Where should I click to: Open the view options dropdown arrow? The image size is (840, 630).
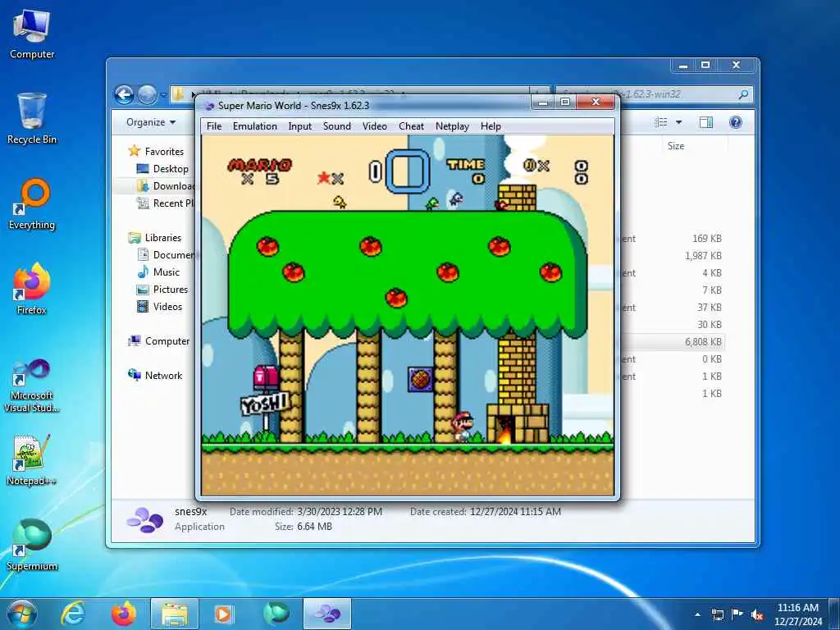point(678,122)
